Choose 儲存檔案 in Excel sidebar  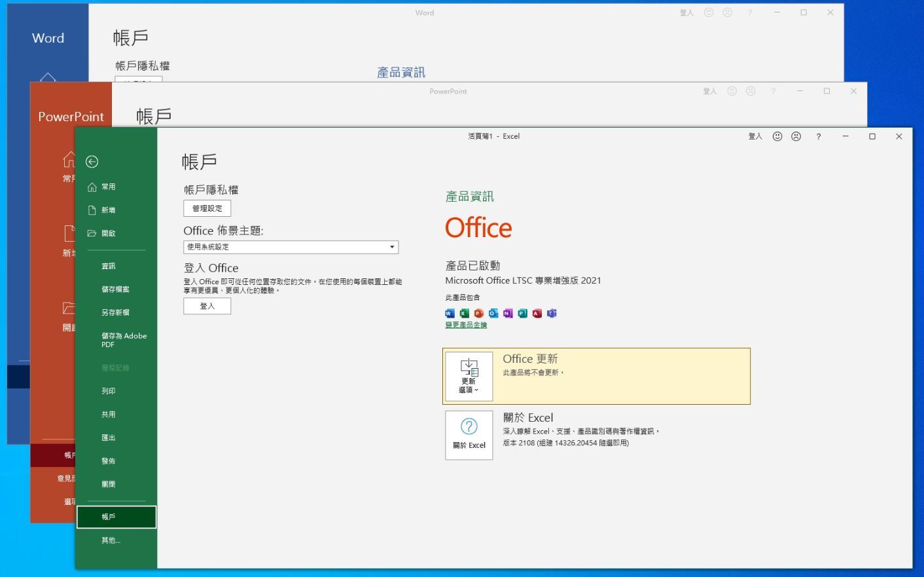[x=116, y=289]
